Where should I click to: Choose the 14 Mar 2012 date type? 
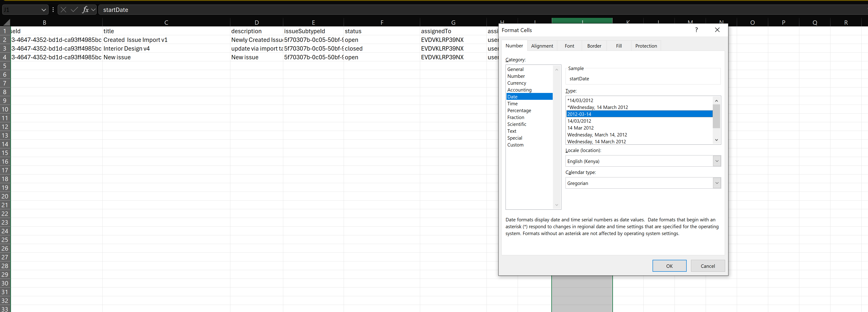(580, 128)
